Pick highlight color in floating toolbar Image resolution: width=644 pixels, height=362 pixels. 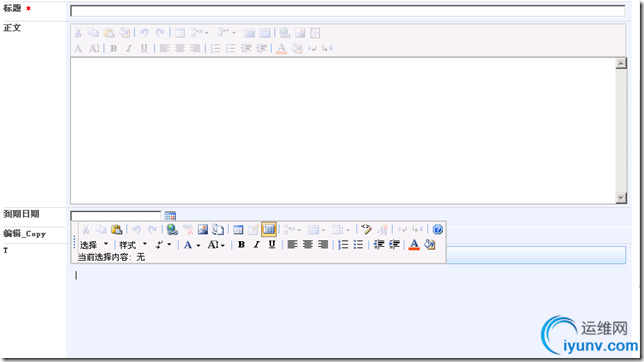(430, 244)
